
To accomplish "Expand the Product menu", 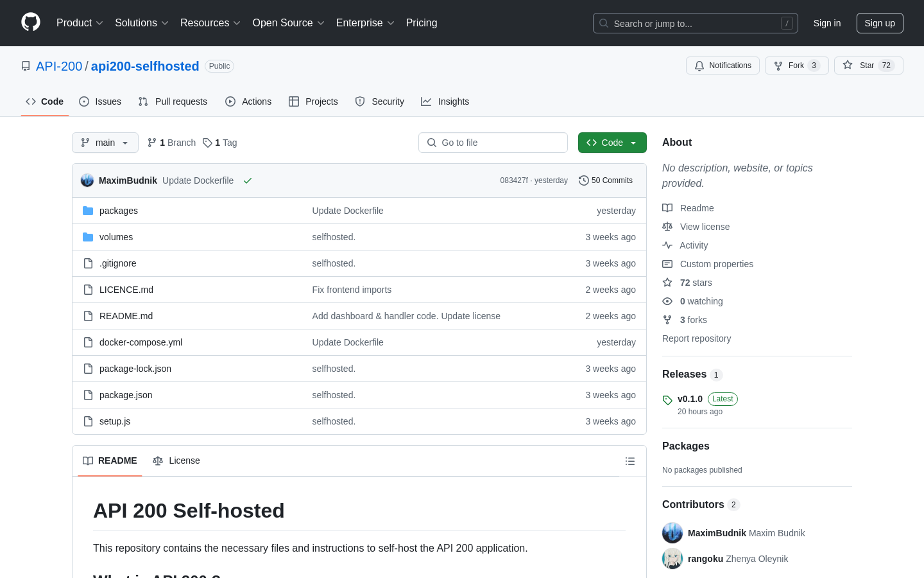I will point(80,22).
